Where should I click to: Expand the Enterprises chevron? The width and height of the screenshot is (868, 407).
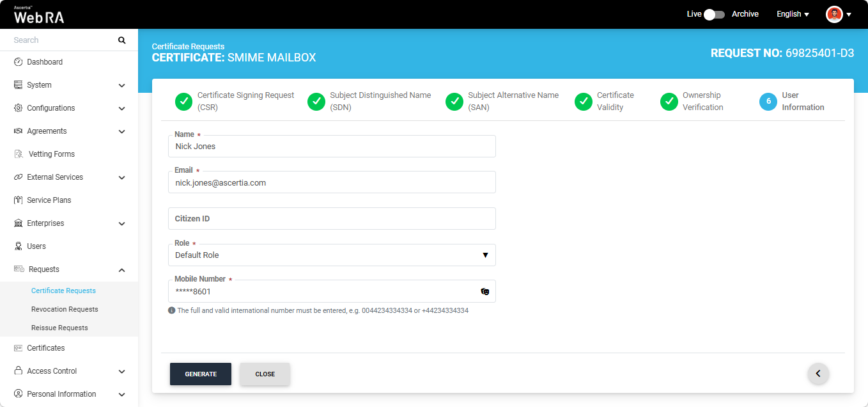(122, 223)
